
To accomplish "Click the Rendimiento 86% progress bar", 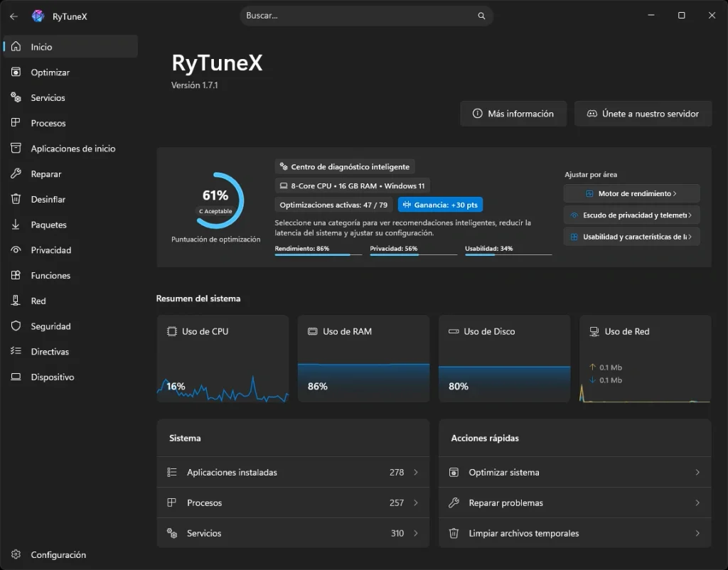I will 318,254.
